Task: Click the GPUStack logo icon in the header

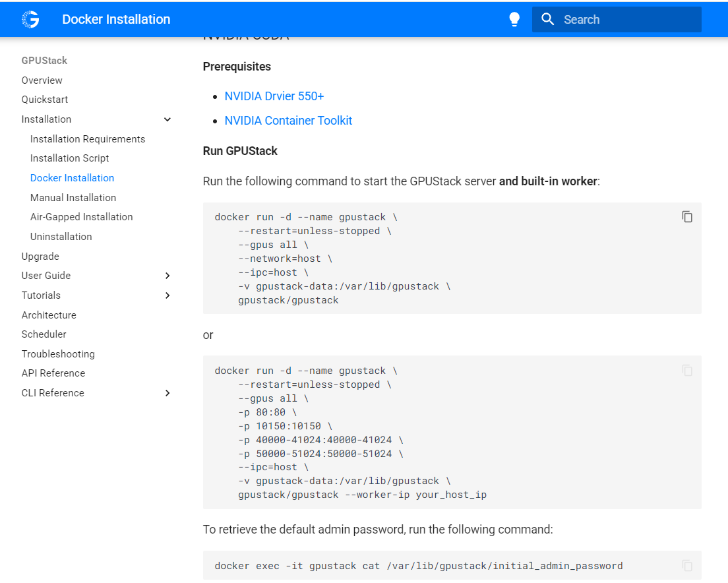Action: coord(30,20)
